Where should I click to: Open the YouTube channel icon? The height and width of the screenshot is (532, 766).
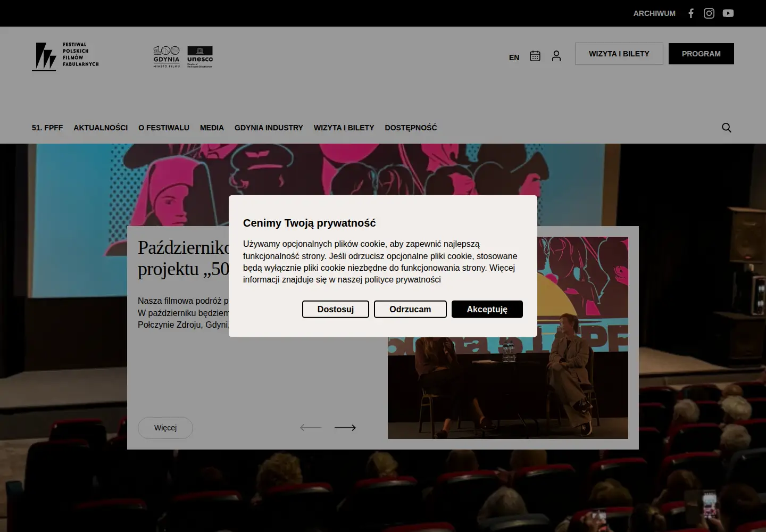(728, 13)
